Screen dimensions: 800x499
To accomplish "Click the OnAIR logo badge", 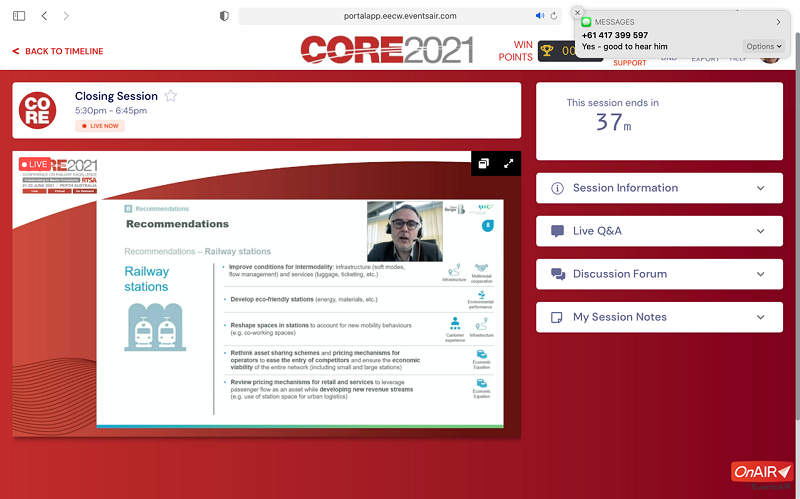I will 762,472.
